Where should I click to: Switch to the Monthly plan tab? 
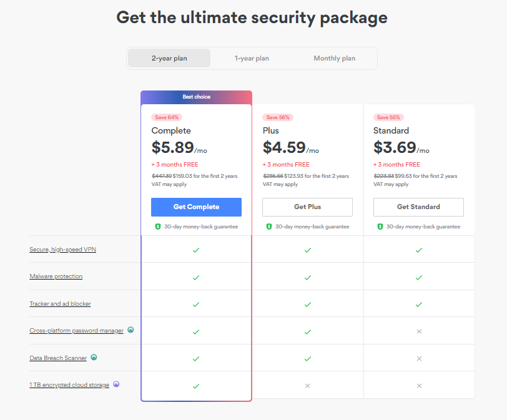(334, 58)
